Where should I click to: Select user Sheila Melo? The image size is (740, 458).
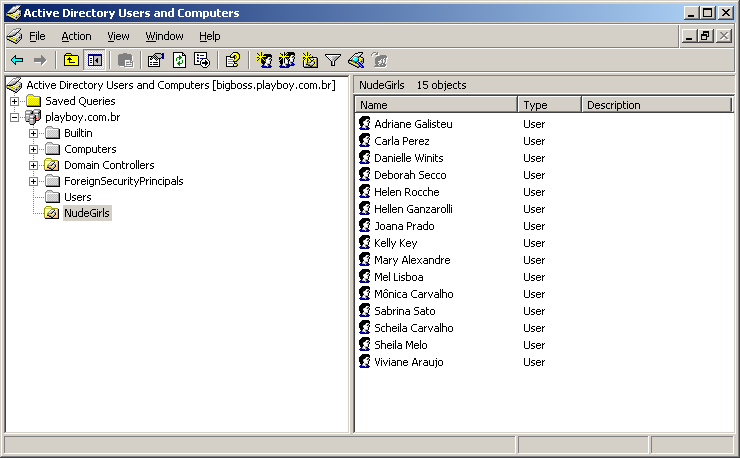[x=401, y=345]
